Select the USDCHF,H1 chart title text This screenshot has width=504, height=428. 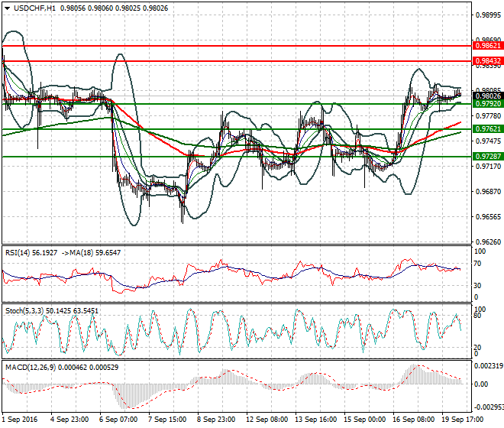tap(34, 8)
